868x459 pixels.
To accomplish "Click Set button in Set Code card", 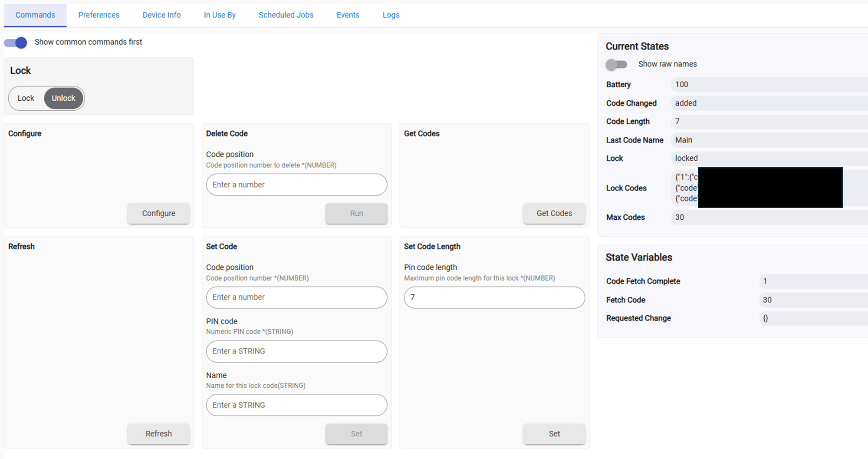I will tap(356, 433).
